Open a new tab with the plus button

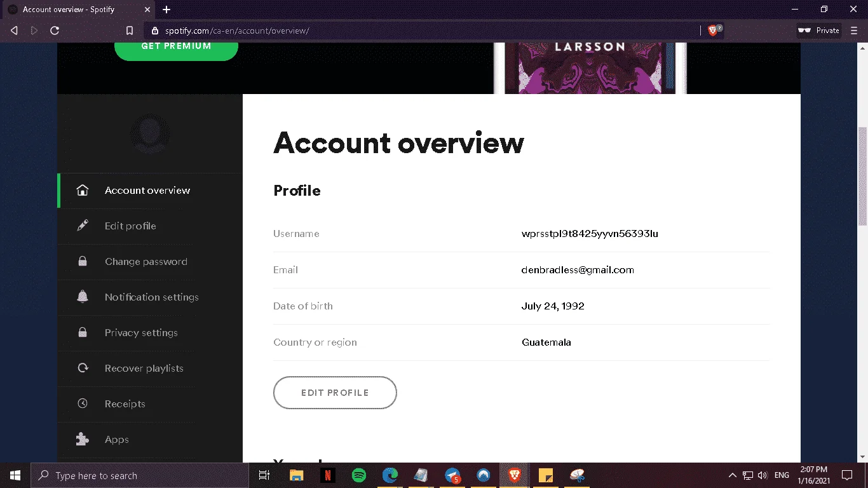pos(166,10)
